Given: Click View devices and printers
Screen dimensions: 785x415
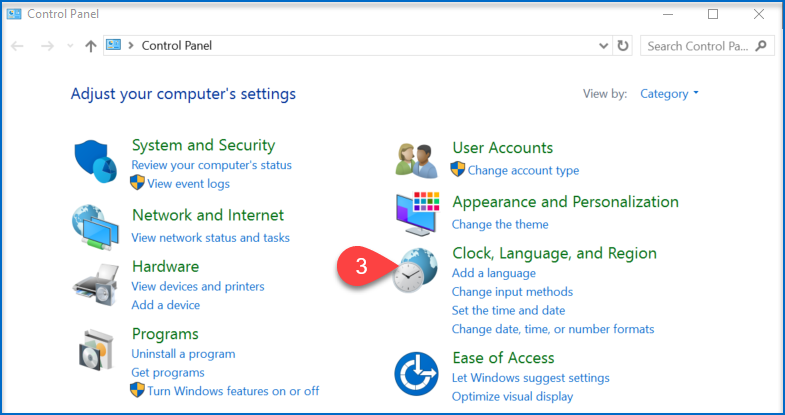Looking at the screenshot, I should click(198, 286).
